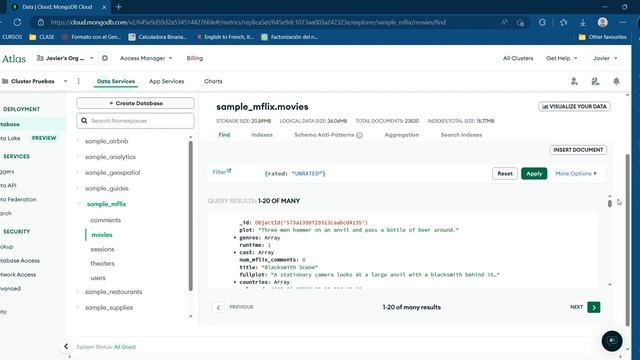Viewport: 640px width, 360px height.
Task: Open Access Manager dropdown
Action: (x=146, y=58)
